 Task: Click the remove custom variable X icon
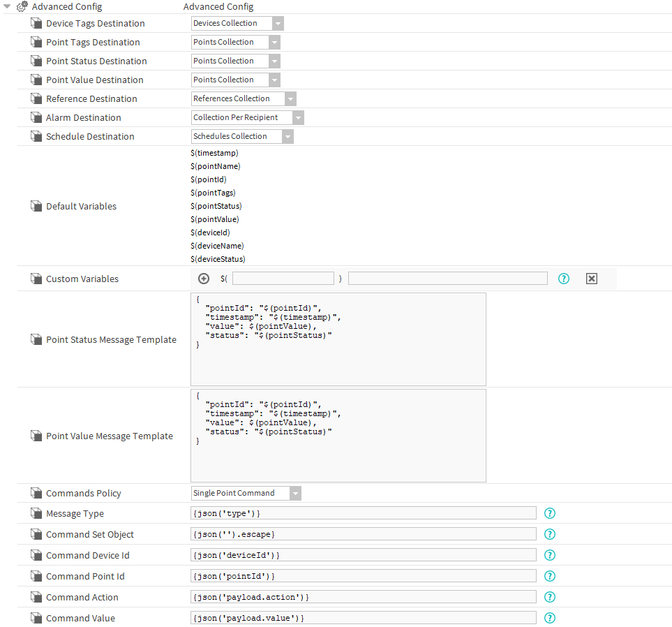(x=592, y=279)
